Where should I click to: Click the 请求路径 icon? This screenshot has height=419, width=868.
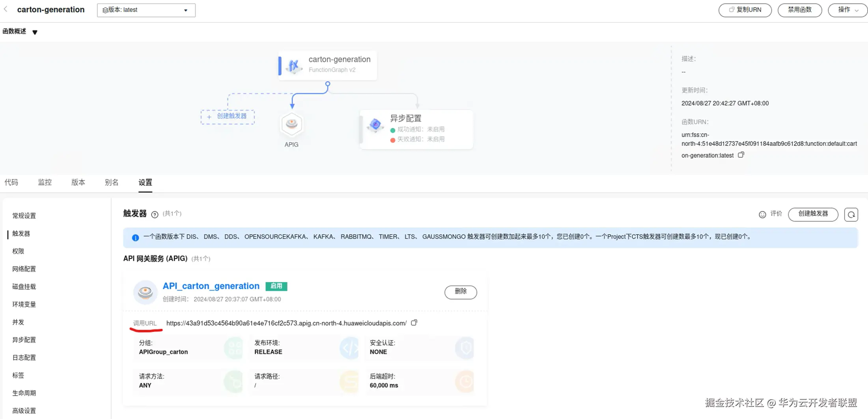tap(349, 382)
